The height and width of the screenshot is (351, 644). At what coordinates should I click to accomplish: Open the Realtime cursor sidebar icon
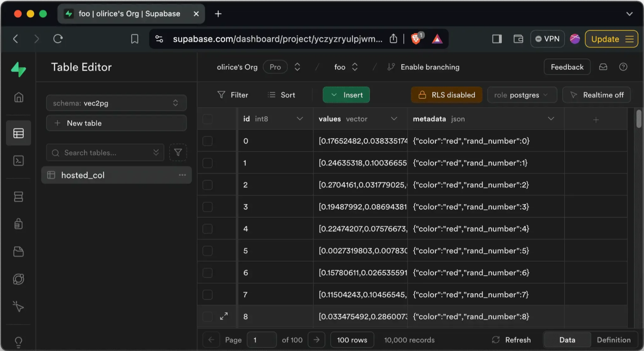(19, 307)
